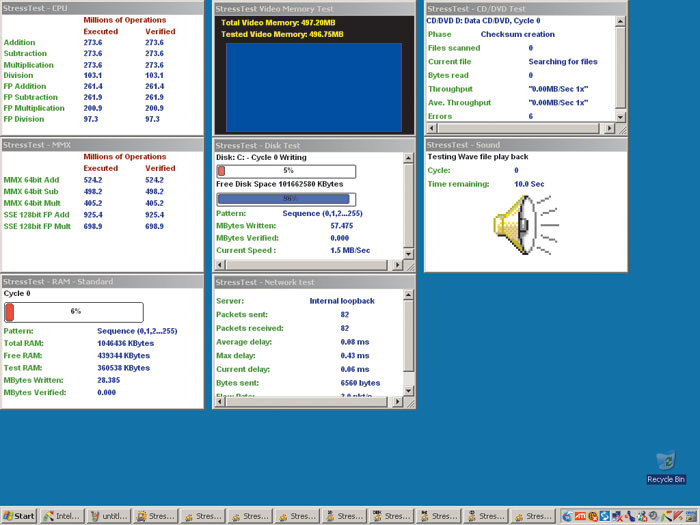Click the colorful K tray icon

pos(666,516)
